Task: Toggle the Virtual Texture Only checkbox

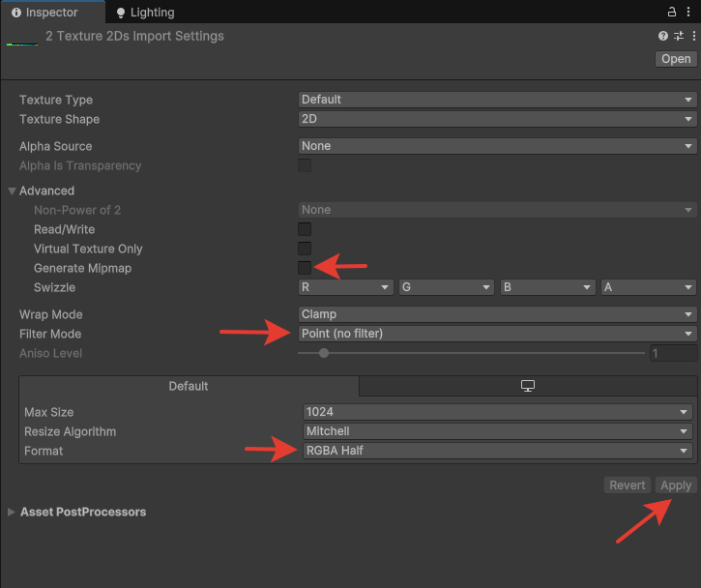Action: (x=305, y=249)
